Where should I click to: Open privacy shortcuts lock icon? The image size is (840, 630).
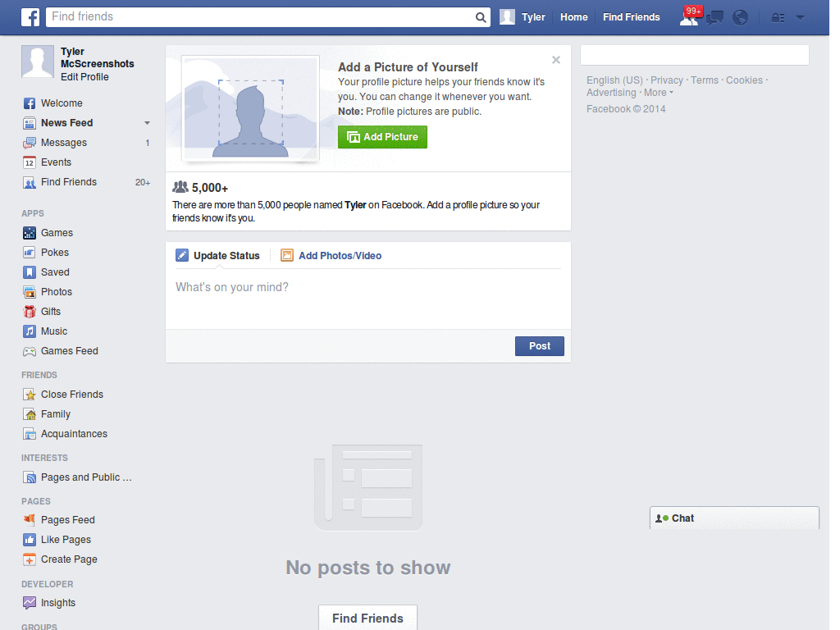point(778,18)
